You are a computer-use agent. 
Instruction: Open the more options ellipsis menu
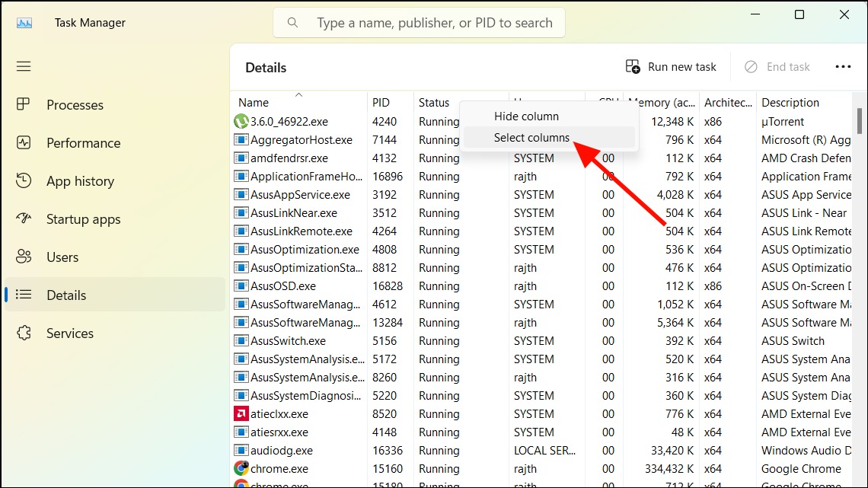tap(843, 66)
